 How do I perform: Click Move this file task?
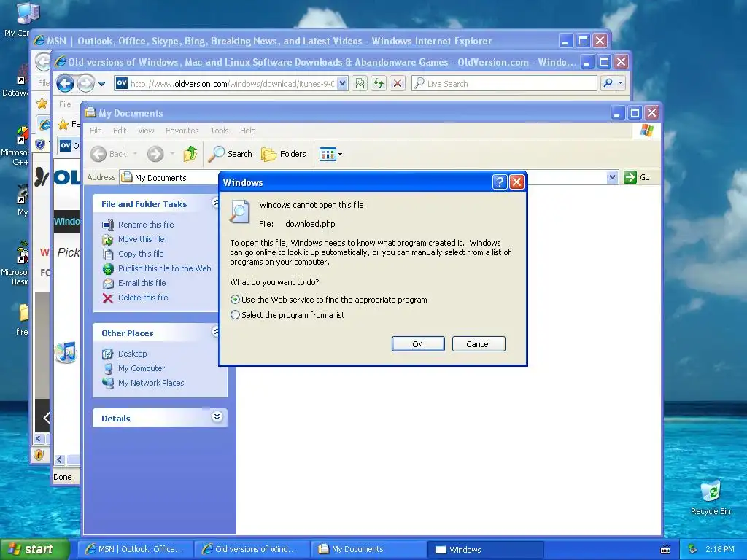(x=141, y=239)
